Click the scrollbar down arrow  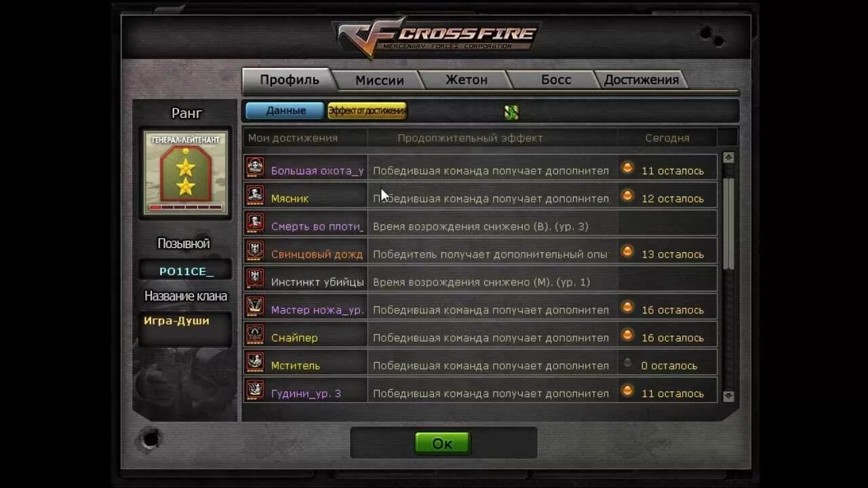pos(729,396)
